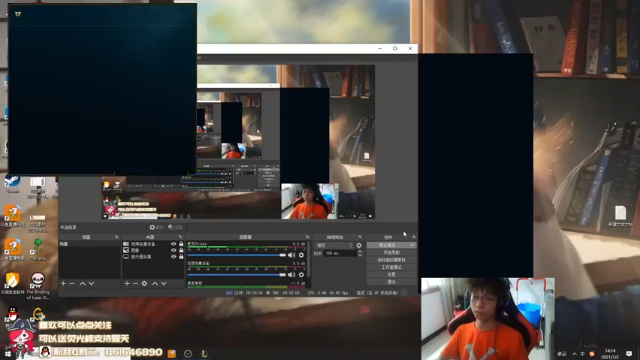Viewport: 640px width, 360px height.
Task: Toggle lock on image source
Action: point(181,250)
